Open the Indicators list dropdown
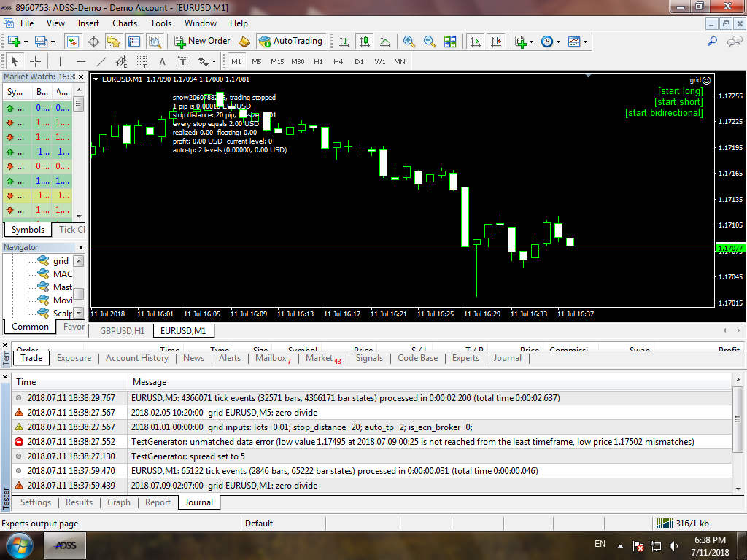 [524, 42]
